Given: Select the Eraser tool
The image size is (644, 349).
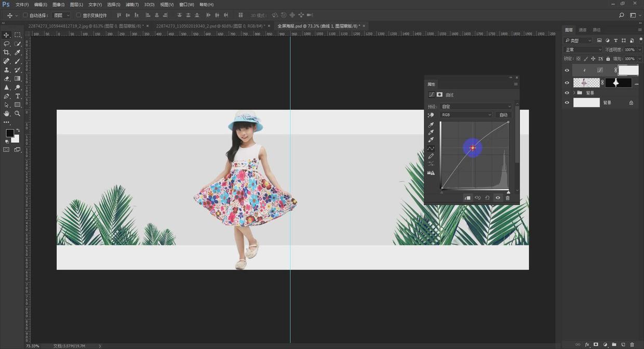Looking at the screenshot, I should pyautogui.click(x=7, y=78).
